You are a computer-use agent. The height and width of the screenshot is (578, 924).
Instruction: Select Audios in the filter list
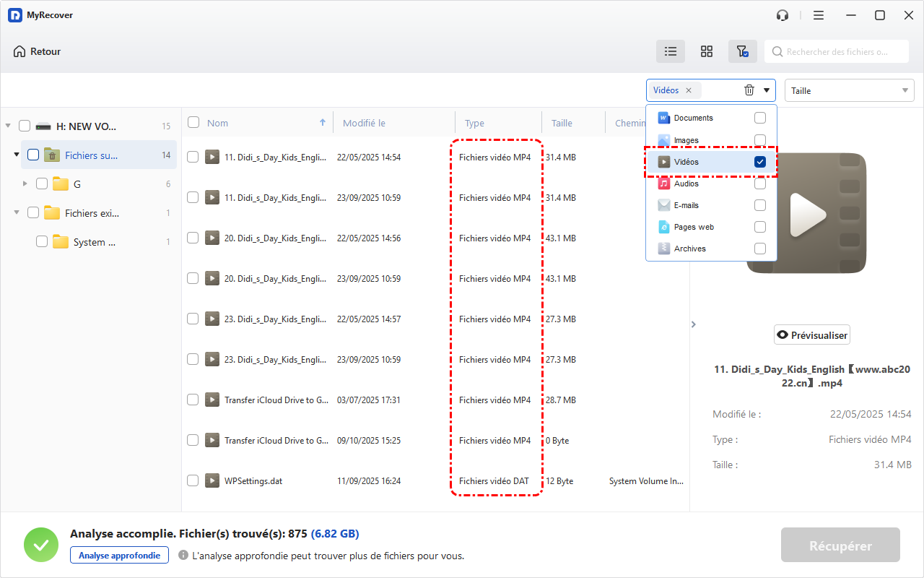pos(686,184)
